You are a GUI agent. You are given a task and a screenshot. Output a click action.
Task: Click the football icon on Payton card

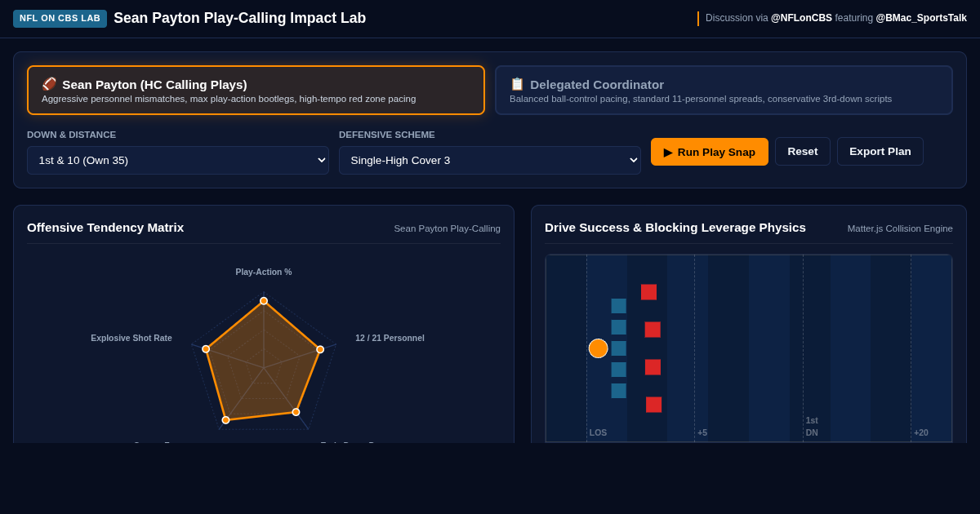click(x=49, y=84)
